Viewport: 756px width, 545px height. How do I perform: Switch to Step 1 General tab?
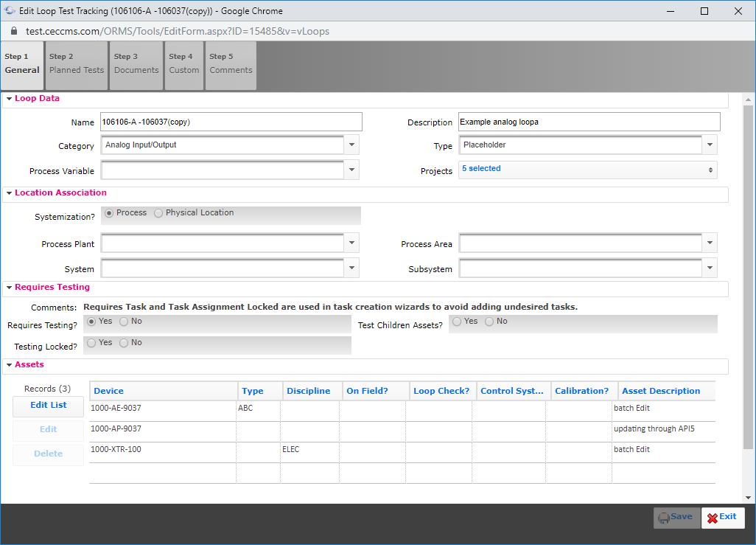[22, 65]
